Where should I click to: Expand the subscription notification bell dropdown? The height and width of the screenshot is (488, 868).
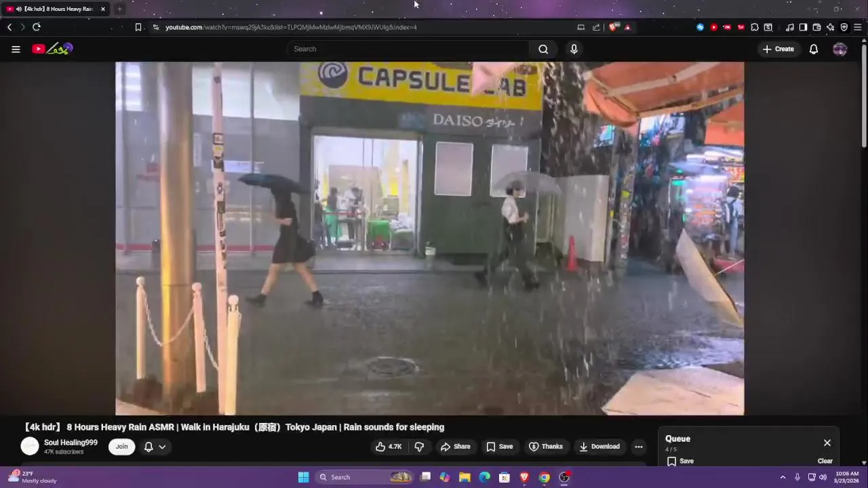tap(155, 447)
